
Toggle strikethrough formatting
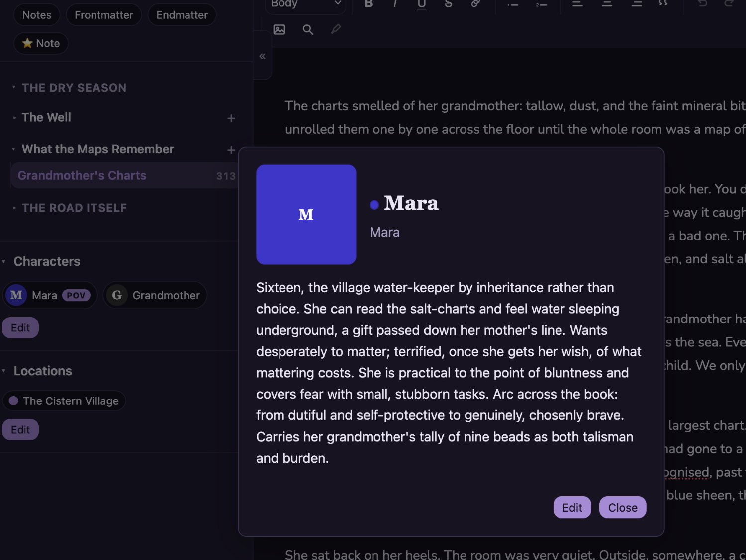pyautogui.click(x=448, y=4)
